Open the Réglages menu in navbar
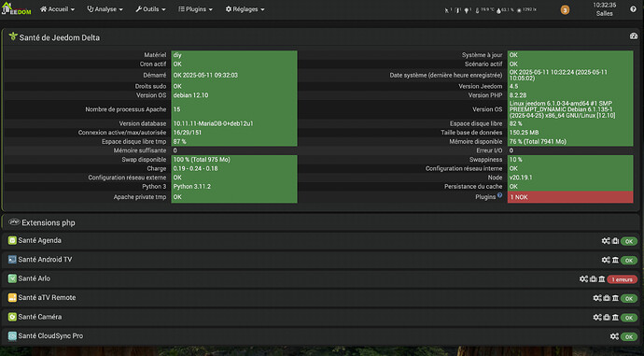 click(245, 9)
